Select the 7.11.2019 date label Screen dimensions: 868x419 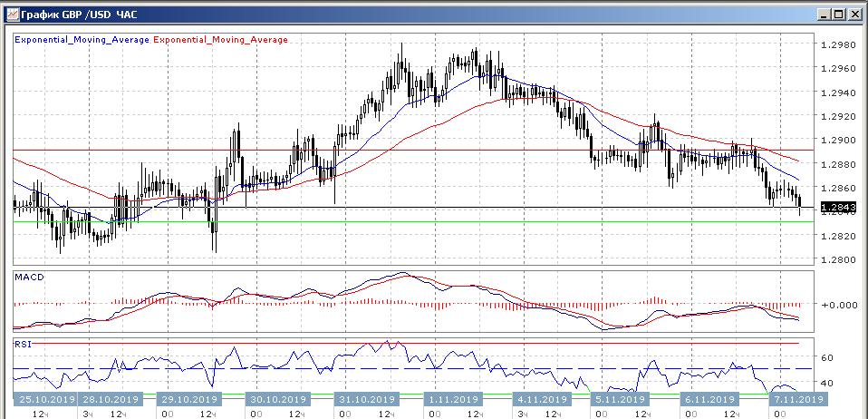click(796, 398)
